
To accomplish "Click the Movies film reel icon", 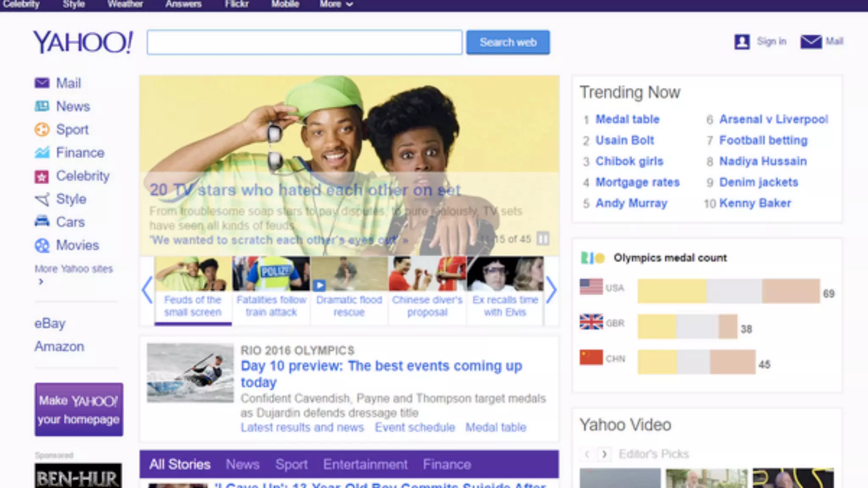I will click(42, 245).
